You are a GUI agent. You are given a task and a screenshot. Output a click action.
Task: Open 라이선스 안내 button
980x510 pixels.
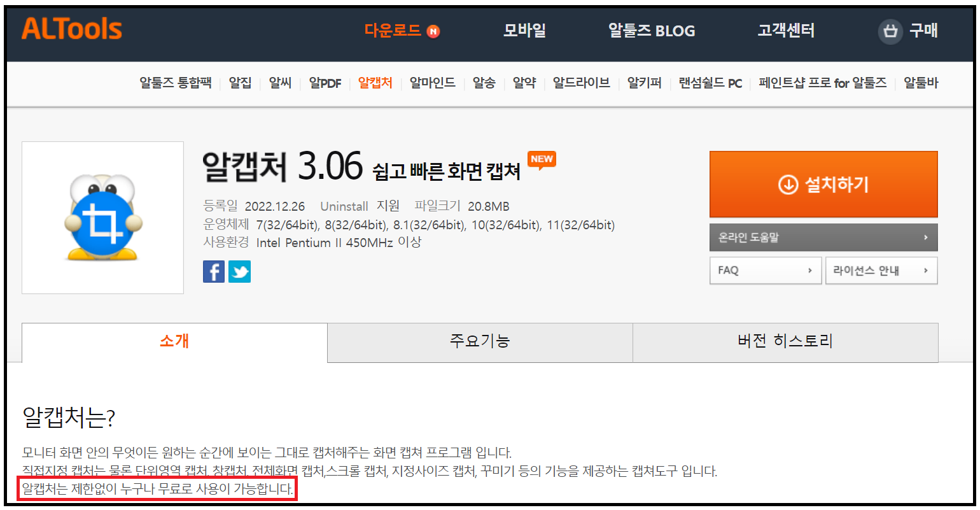point(881,271)
